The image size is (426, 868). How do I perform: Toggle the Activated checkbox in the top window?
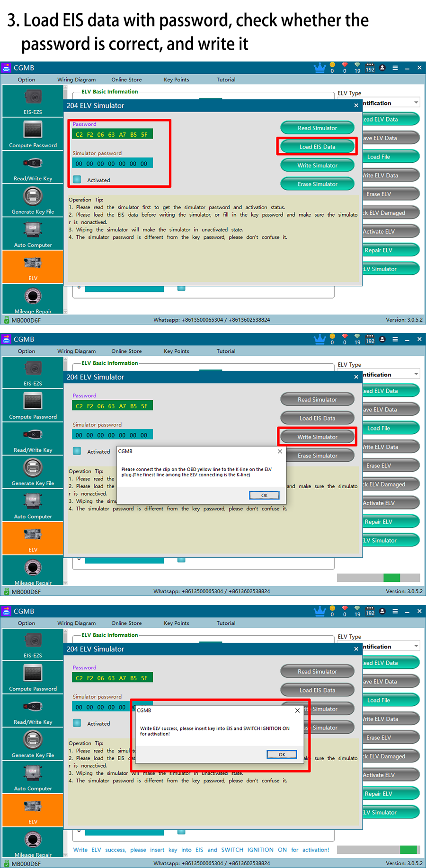tap(77, 180)
